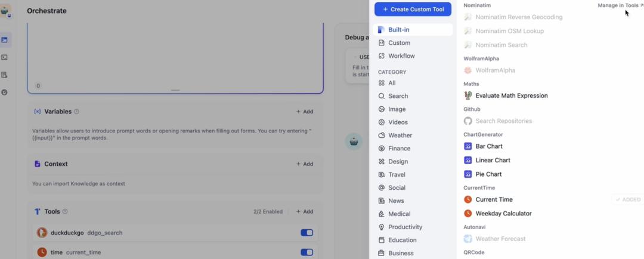Image resolution: width=644 pixels, height=259 pixels.
Task: Click the Variables help icon
Action: (76, 112)
